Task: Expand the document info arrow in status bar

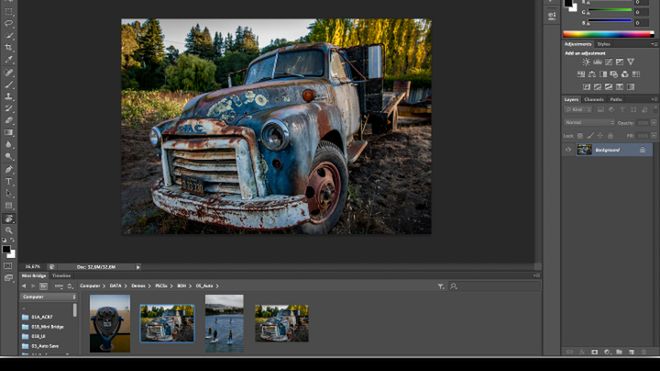Action: coord(138,267)
